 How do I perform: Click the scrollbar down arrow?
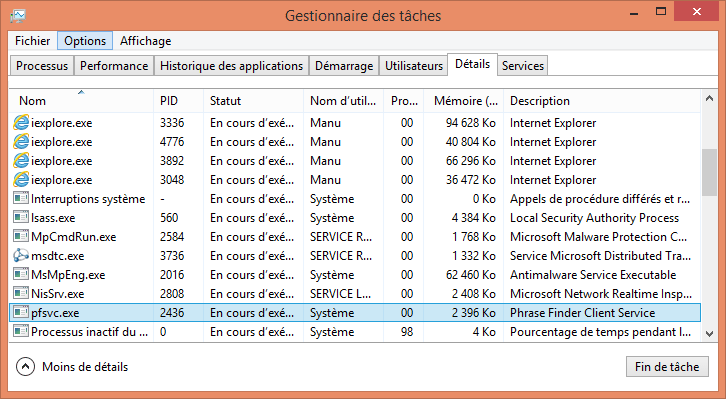coord(709,333)
